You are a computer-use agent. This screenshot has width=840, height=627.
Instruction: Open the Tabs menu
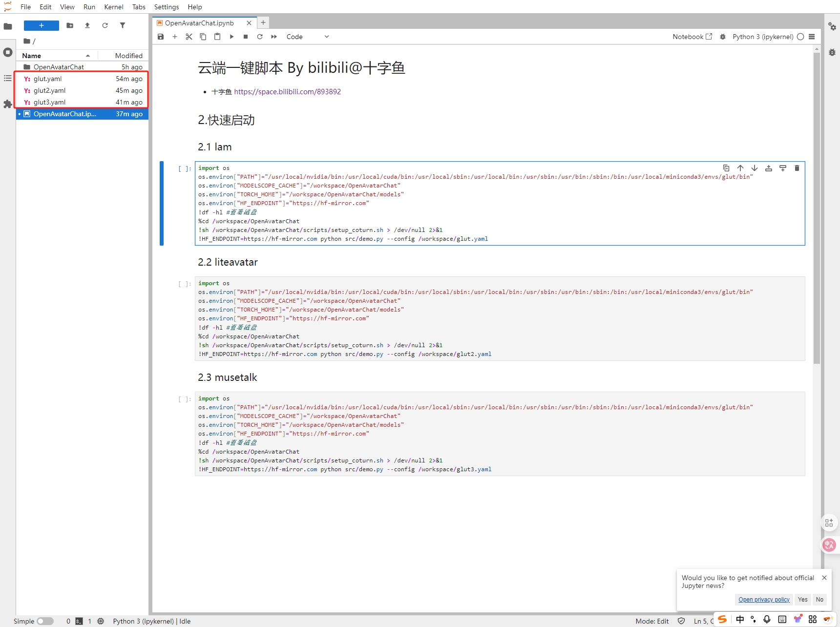[x=139, y=7]
